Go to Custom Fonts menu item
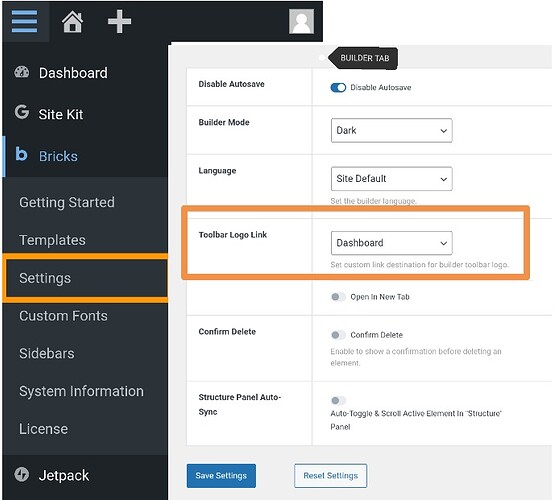 [63, 316]
